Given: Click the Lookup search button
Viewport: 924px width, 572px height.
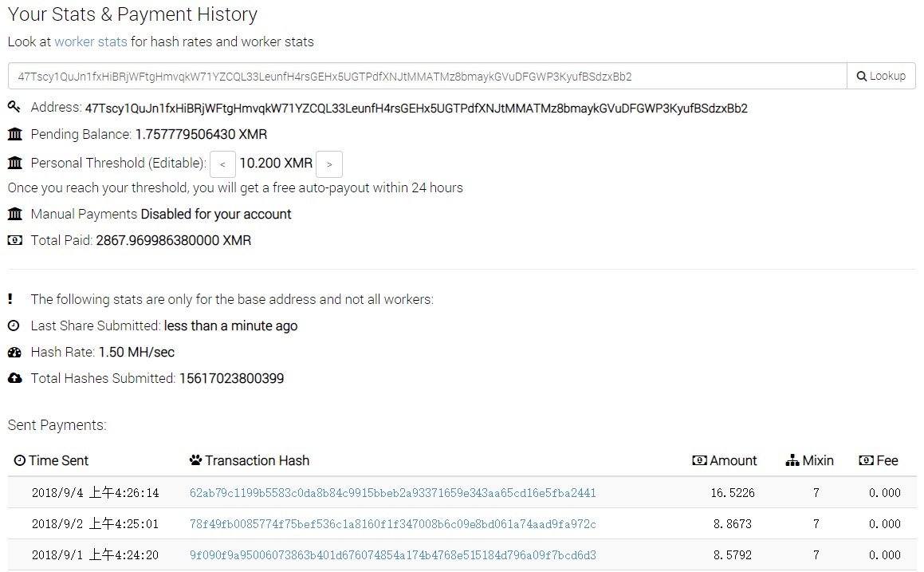Looking at the screenshot, I should [x=881, y=76].
